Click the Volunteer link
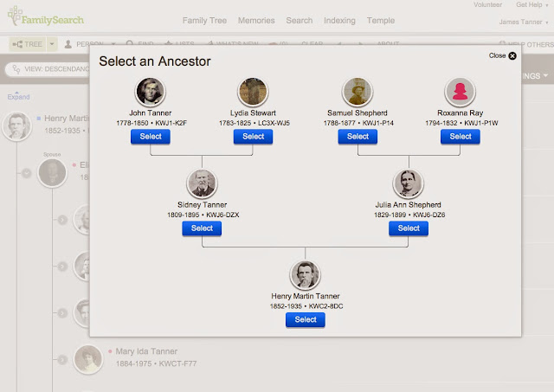 coord(487,4)
